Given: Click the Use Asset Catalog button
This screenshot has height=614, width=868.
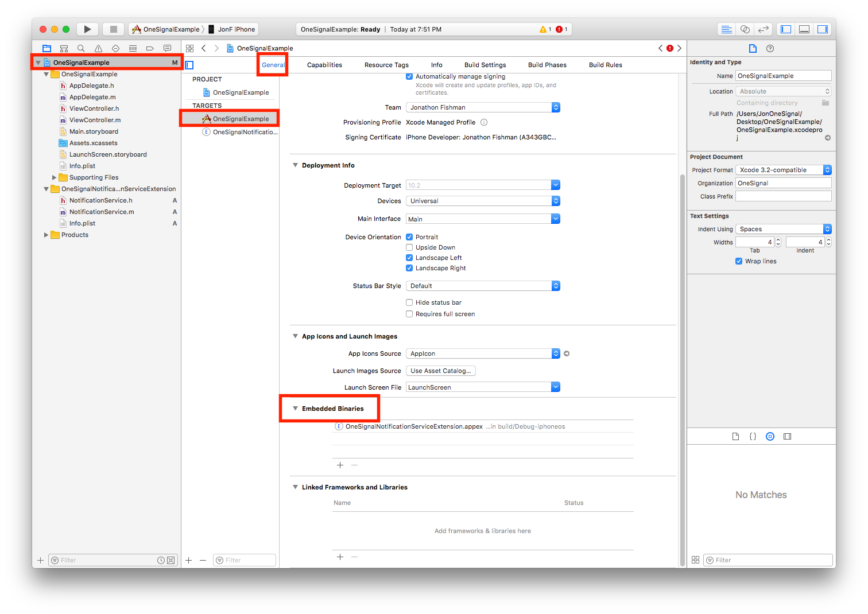Looking at the screenshot, I should point(441,371).
